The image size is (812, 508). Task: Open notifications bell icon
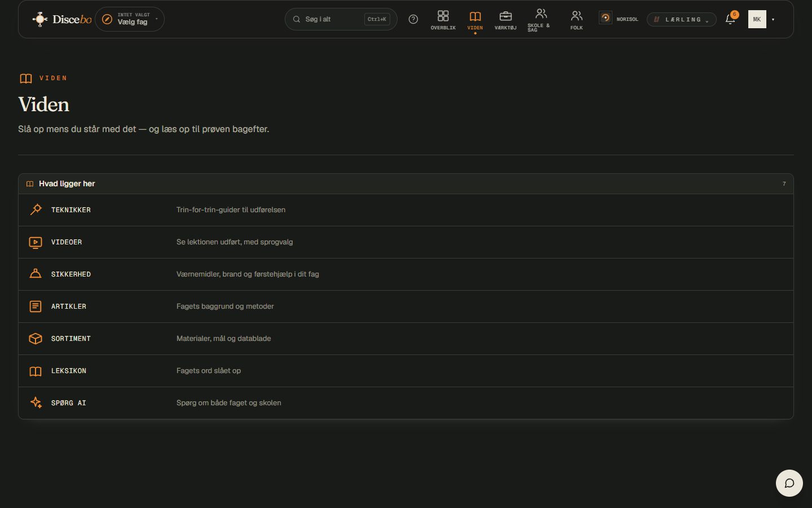(730, 19)
